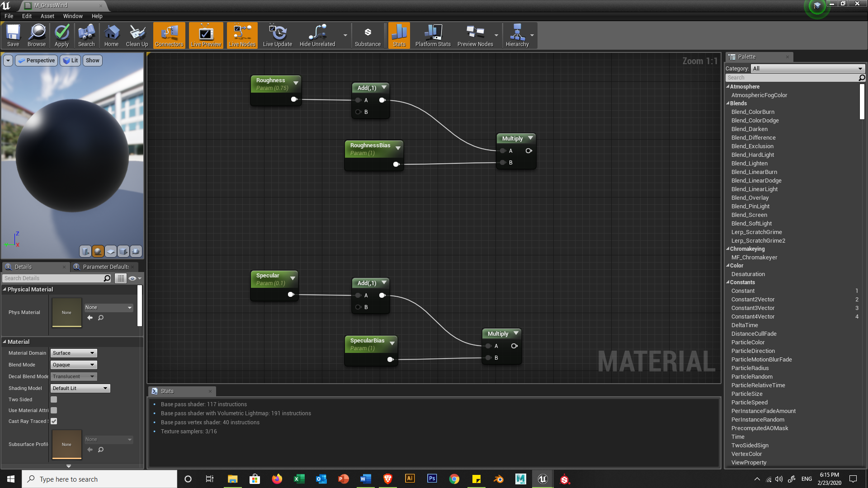Toggle Use Material Attributes checkbox

click(x=54, y=410)
